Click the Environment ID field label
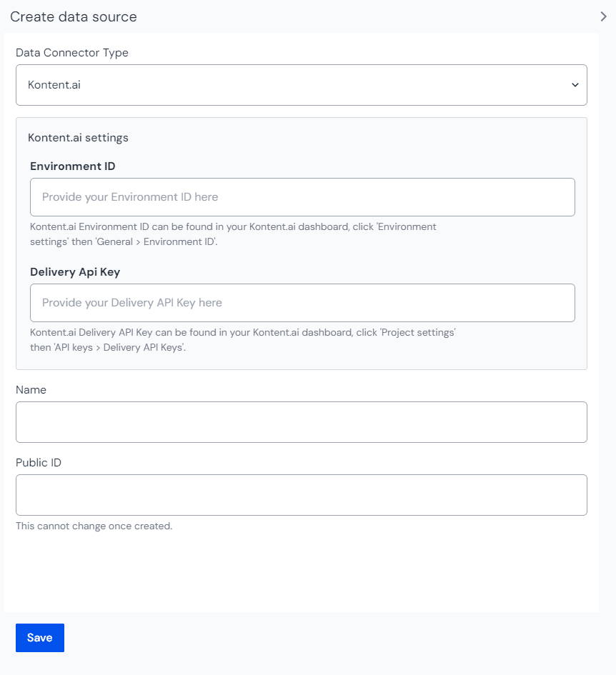The image size is (616, 675). tap(72, 166)
